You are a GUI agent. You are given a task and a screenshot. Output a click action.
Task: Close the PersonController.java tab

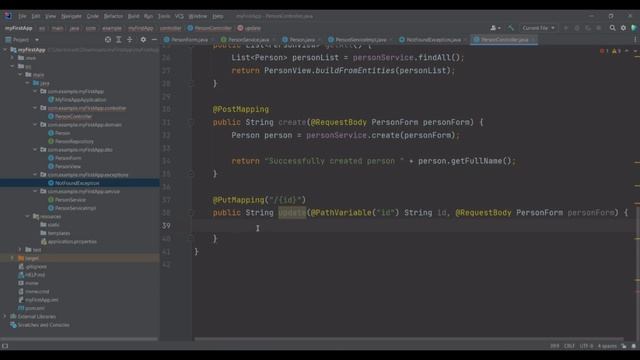533,40
